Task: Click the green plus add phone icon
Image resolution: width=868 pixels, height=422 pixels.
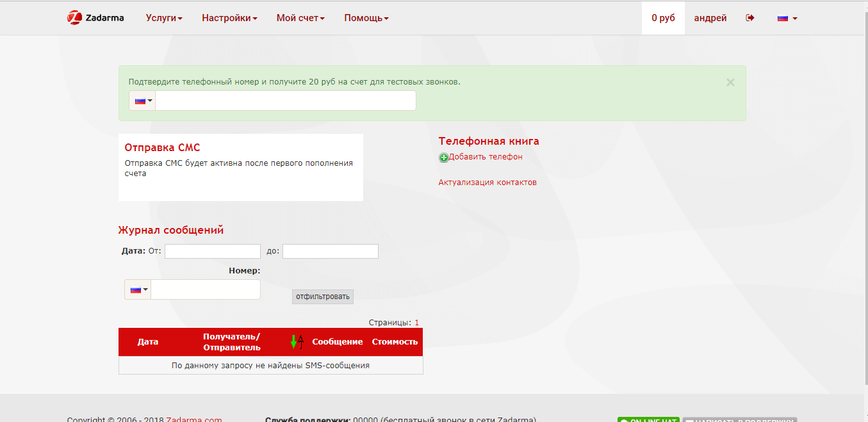Action: [443, 158]
